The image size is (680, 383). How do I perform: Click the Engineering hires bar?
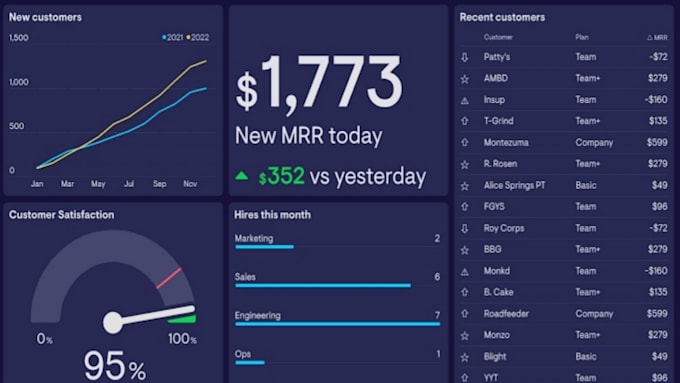coord(337,324)
